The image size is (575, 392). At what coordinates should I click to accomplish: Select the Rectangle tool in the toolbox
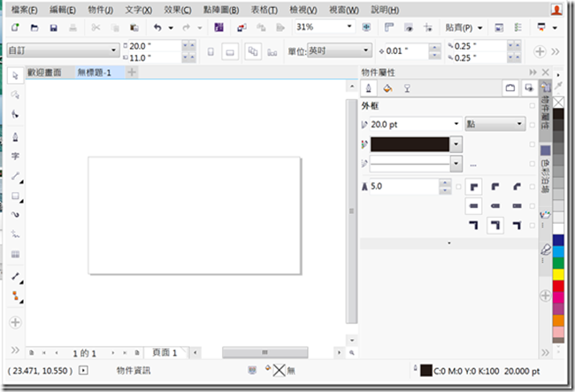pos(15,196)
